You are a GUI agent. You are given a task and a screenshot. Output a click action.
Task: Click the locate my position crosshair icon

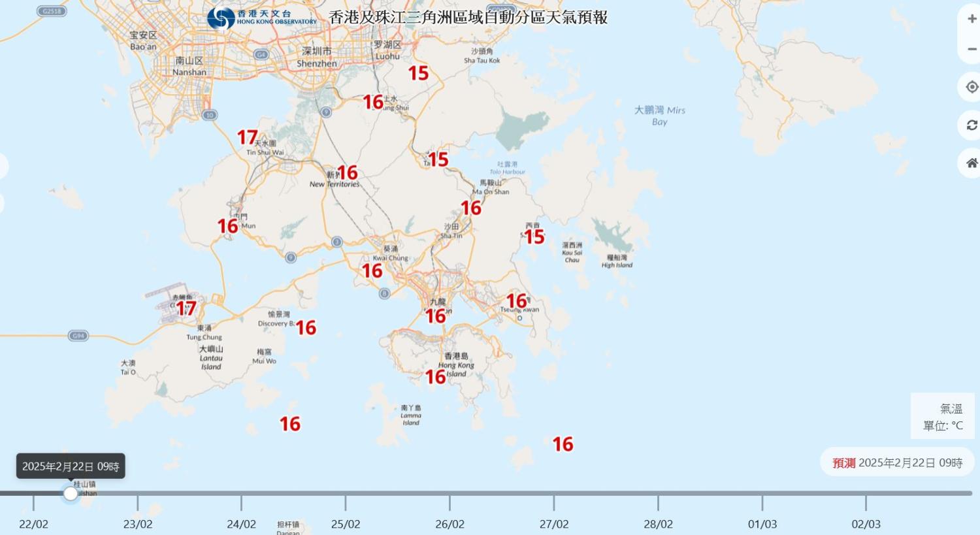(972, 87)
